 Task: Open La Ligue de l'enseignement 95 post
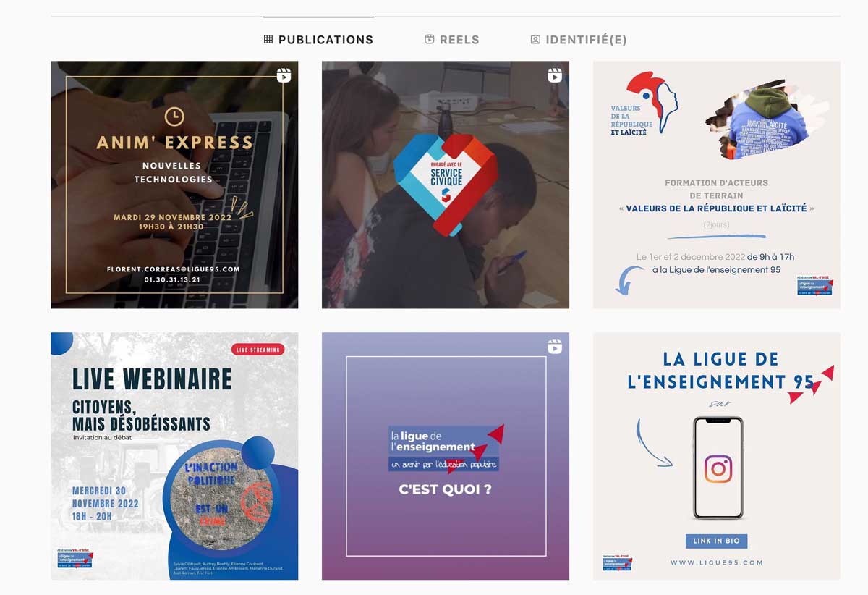(x=717, y=456)
